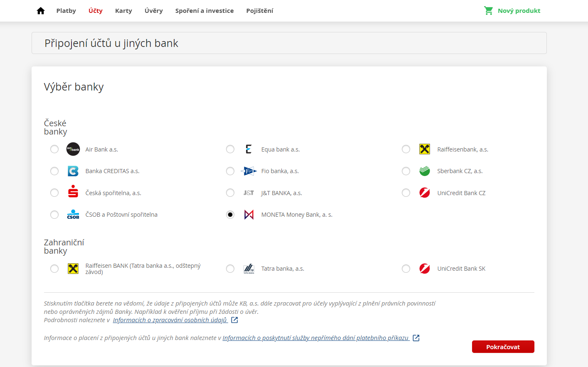Select the Equa bank radio button

(230, 149)
